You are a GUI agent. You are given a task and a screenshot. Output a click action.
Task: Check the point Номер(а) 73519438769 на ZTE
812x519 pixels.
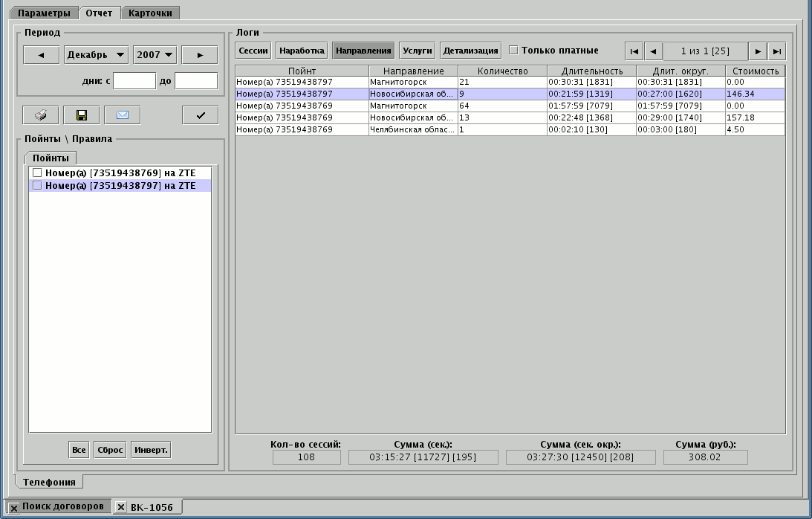(x=37, y=173)
